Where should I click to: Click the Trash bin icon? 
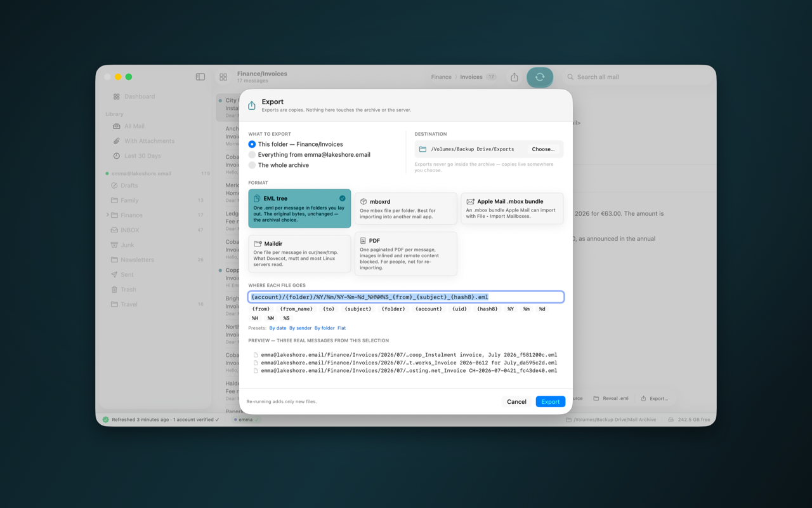coord(114,290)
